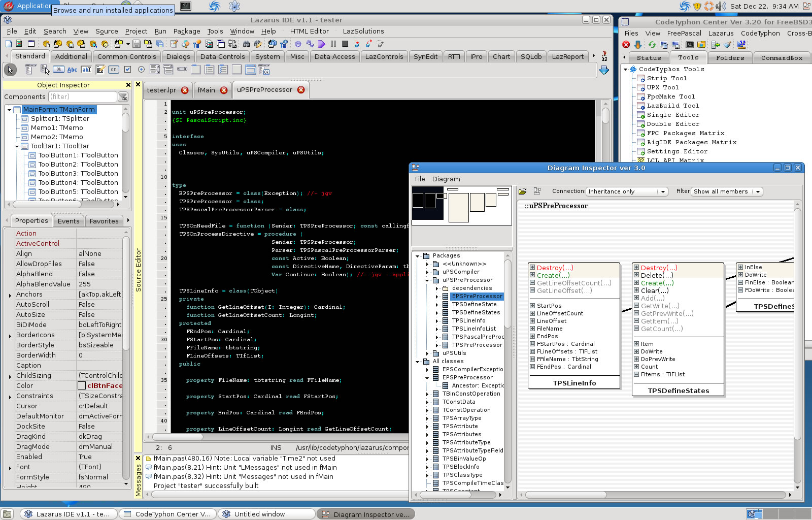The width and height of the screenshot is (812, 520).
Task: Click the paintbrush clean icon in CodeTyphon Center
Action: click(728, 45)
